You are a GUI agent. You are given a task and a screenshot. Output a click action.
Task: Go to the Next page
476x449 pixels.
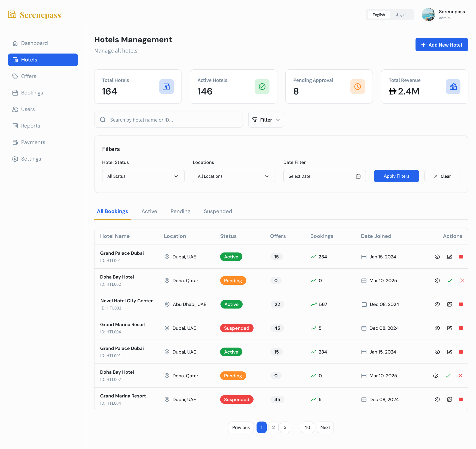click(325, 427)
